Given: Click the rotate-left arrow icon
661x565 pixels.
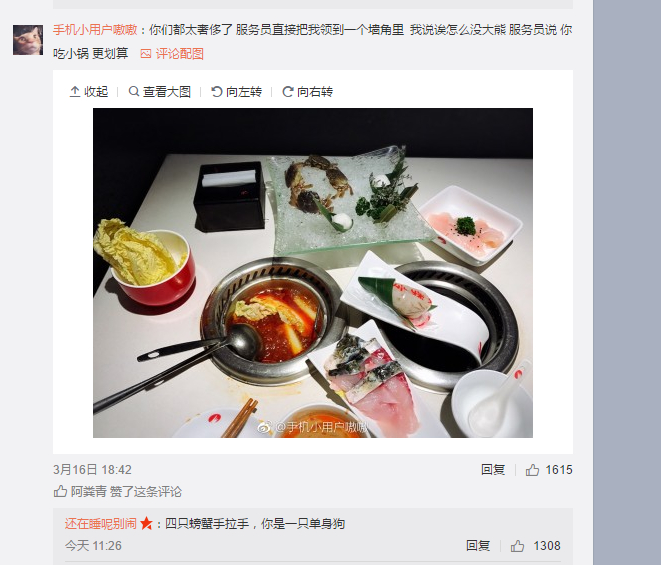Looking at the screenshot, I should click(x=217, y=91).
